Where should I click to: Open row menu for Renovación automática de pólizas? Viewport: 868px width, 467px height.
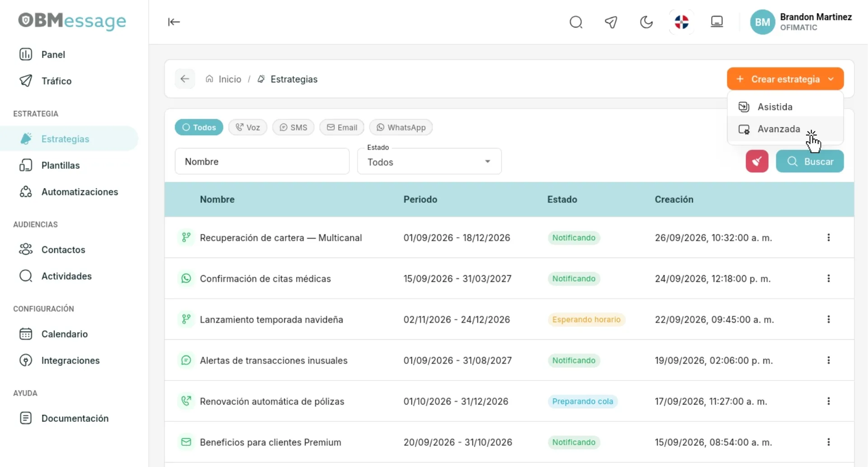click(x=829, y=401)
